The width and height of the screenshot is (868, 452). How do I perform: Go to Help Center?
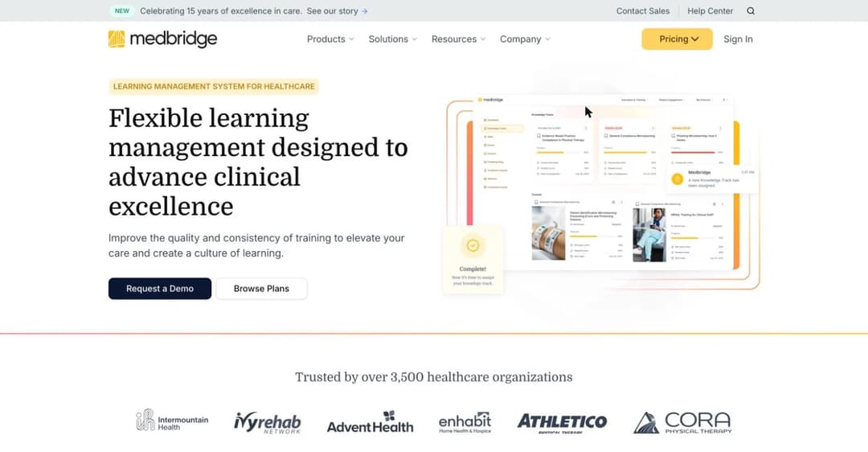pyautogui.click(x=710, y=11)
